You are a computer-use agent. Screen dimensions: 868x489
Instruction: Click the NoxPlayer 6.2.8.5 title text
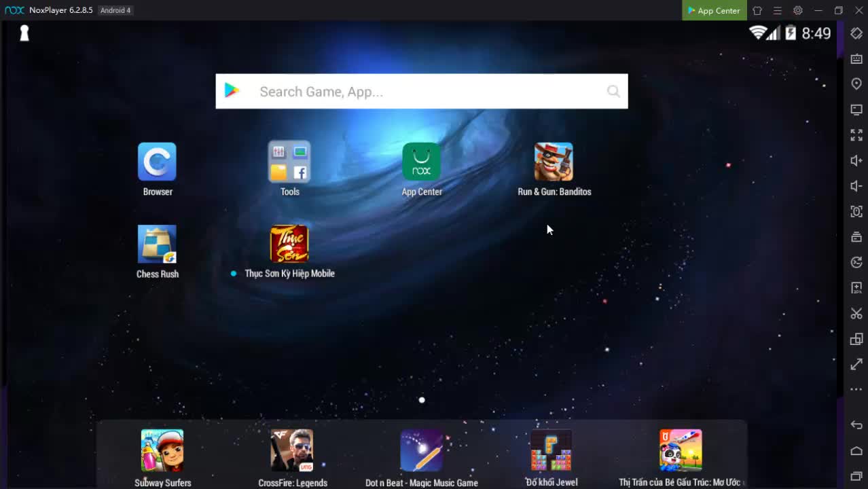point(60,10)
